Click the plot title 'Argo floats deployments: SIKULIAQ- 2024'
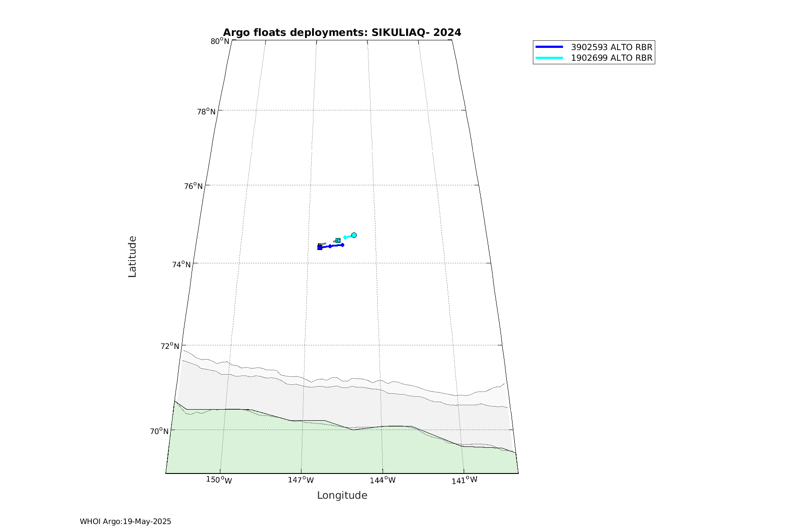The width and height of the screenshot is (798, 532). 342,32
